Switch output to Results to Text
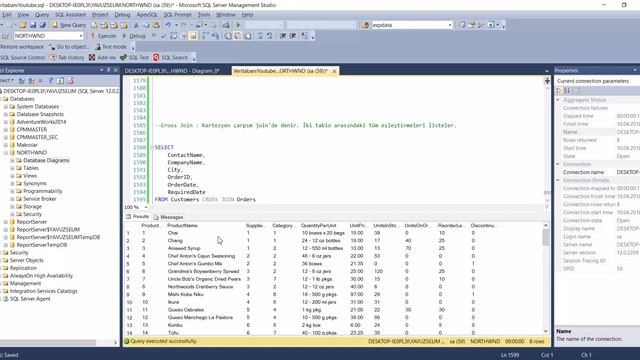640x360 pixels. point(228,36)
